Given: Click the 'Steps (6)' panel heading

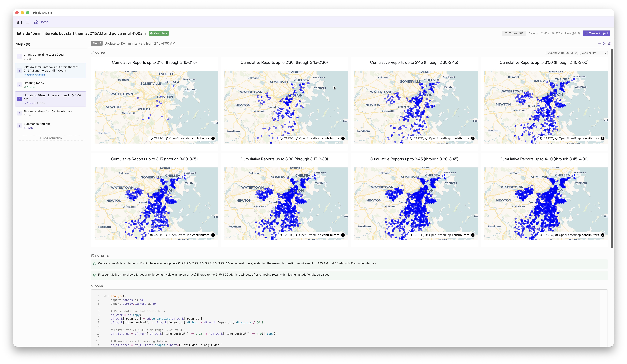Looking at the screenshot, I should [23, 44].
